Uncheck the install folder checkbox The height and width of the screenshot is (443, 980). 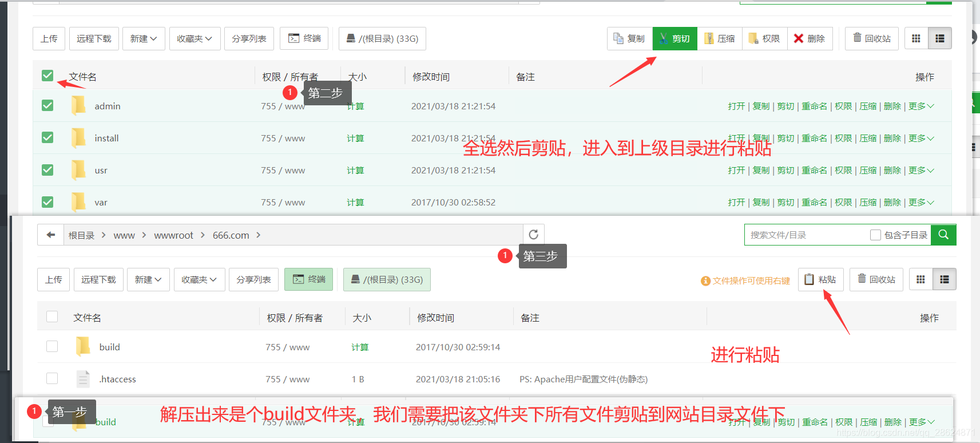pyautogui.click(x=47, y=137)
